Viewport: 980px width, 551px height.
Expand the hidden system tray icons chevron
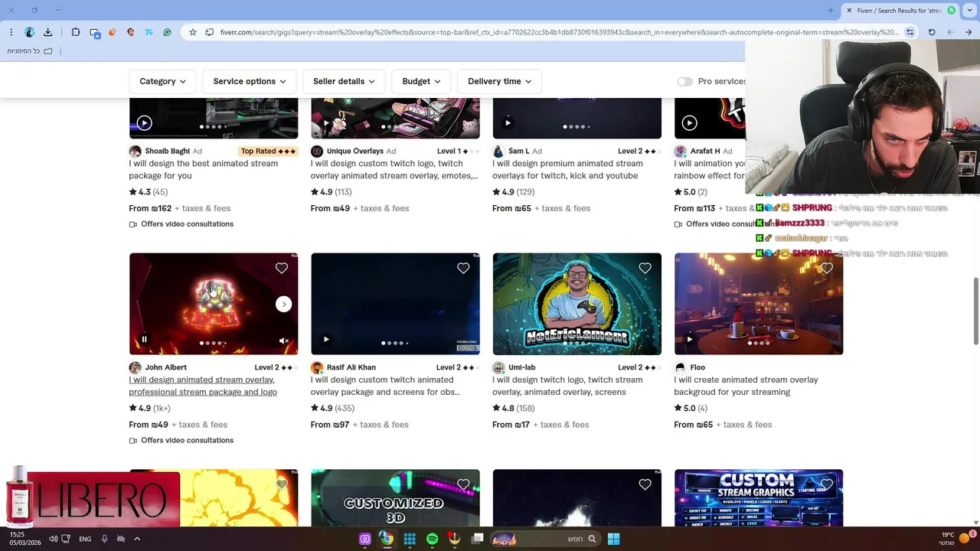pyautogui.click(x=137, y=539)
